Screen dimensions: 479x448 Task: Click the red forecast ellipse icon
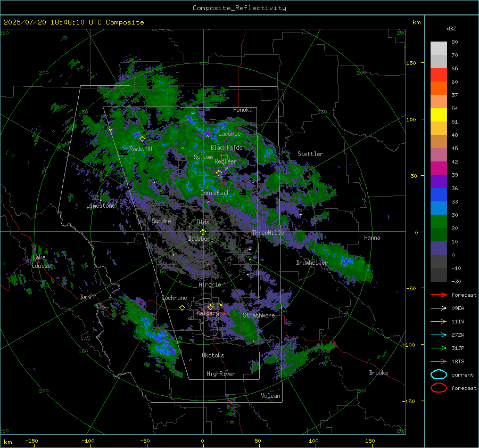pyautogui.click(x=439, y=388)
